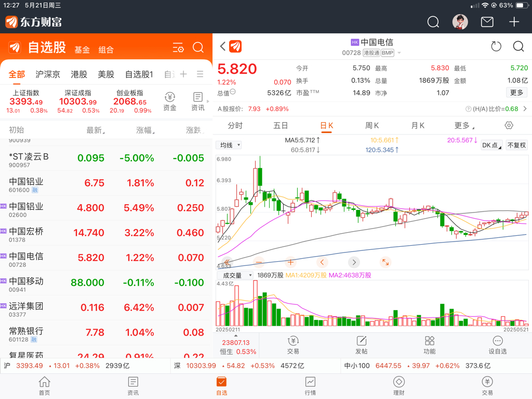Open 资金 capital flow icon

(170, 101)
